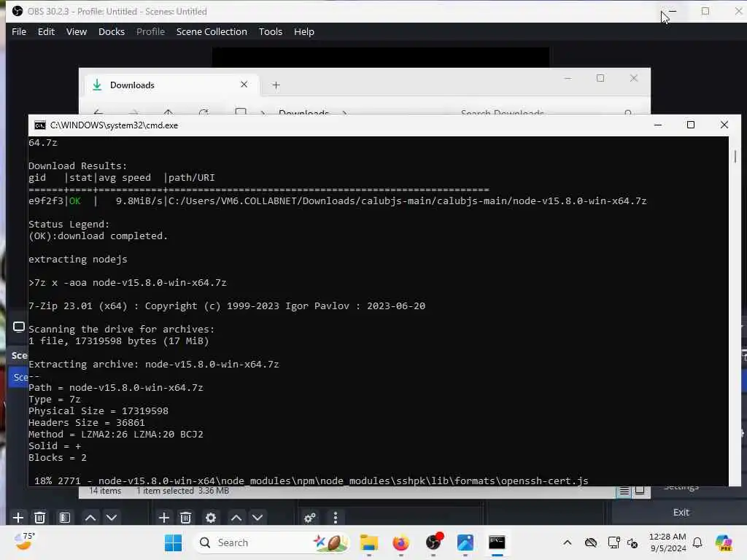This screenshot has height=560, width=747.
Task: Click the cloud sync-off tray icon
Action: [591, 542]
